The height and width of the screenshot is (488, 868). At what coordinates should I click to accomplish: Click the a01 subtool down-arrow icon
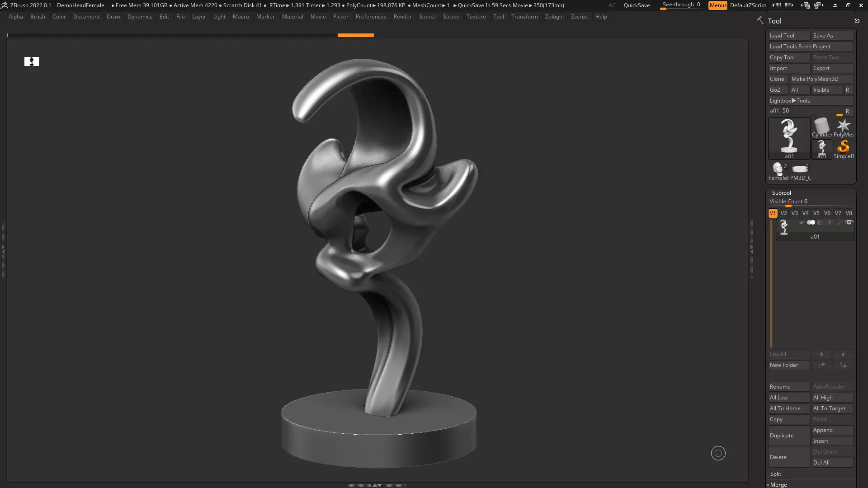pyautogui.click(x=802, y=223)
